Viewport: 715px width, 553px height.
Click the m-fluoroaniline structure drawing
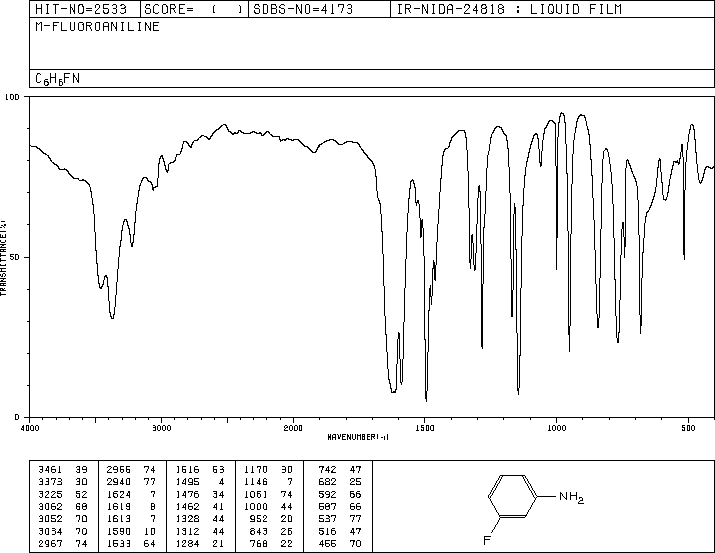click(534, 508)
